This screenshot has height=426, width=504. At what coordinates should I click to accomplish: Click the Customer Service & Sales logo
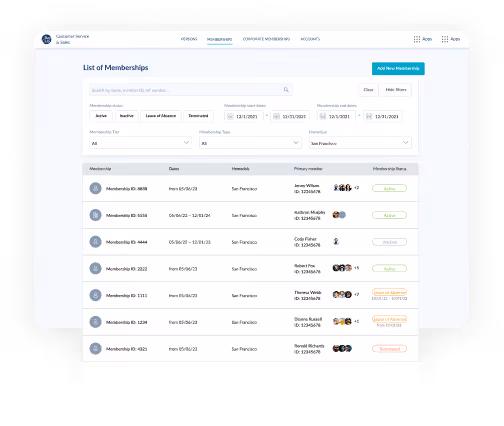46,39
